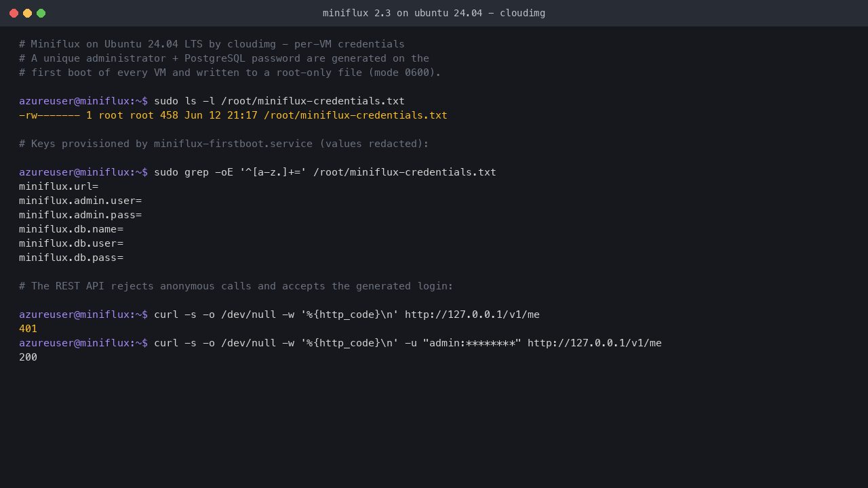The height and width of the screenshot is (488, 868).
Task: Click the 'miniflux.db.name=' output line
Action: coord(71,229)
